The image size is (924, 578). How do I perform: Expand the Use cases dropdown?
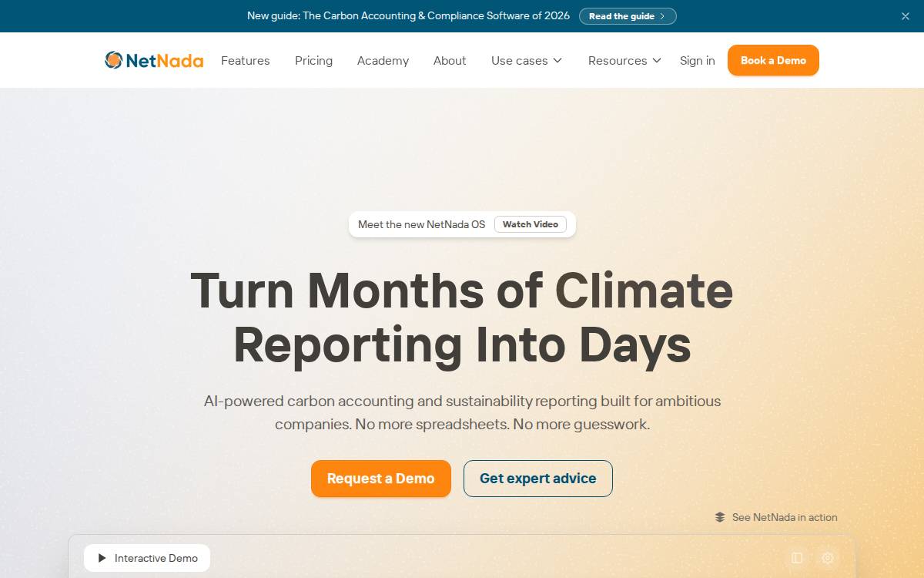pos(527,60)
